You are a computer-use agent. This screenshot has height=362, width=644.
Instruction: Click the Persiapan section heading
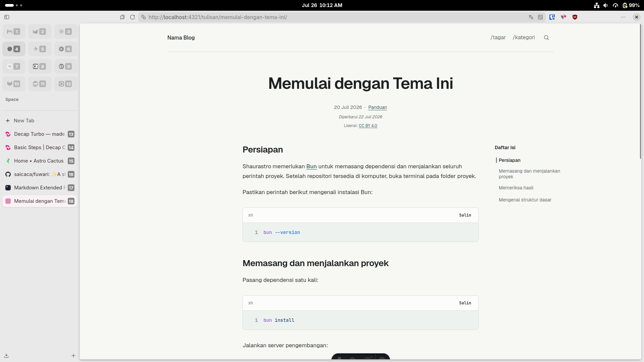pyautogui.click(x=263, y=149)
